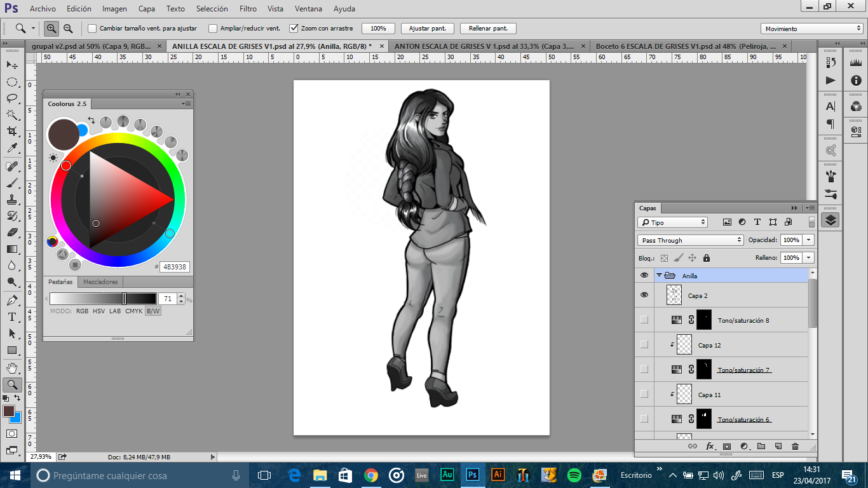Select the Gradient tool
The image size is (868, 488).
tap(12, 248)
